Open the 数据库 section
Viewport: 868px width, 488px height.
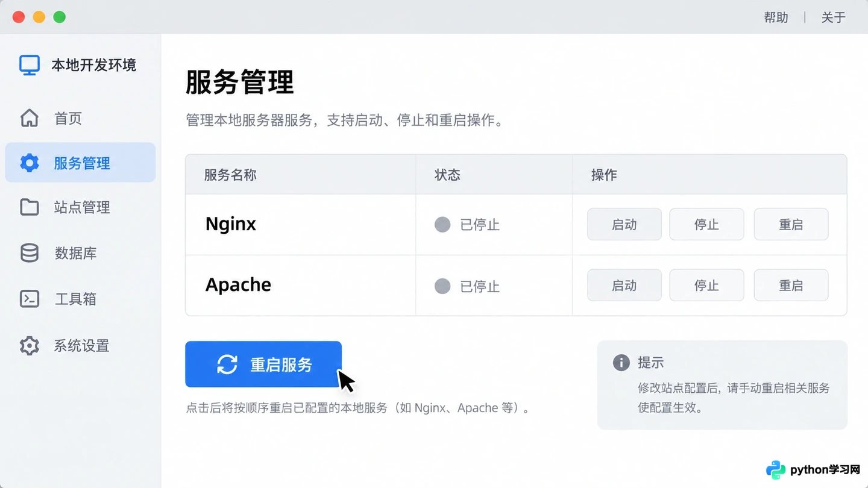pos(80,253)
